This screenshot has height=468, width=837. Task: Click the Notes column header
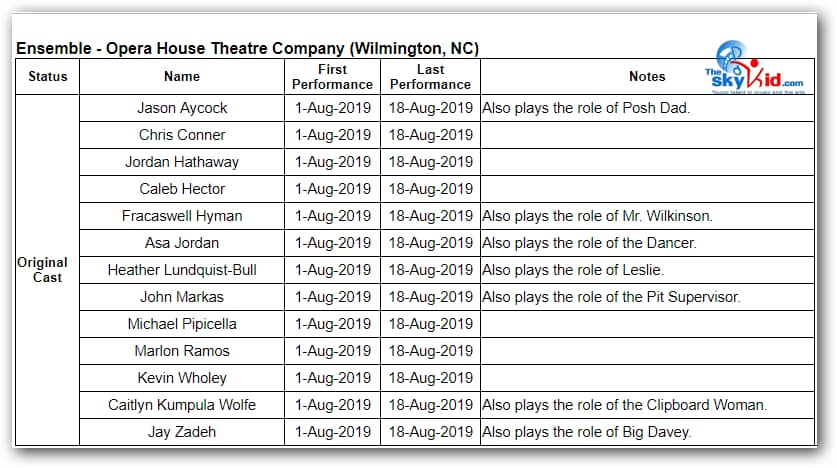tap(646, 77)
